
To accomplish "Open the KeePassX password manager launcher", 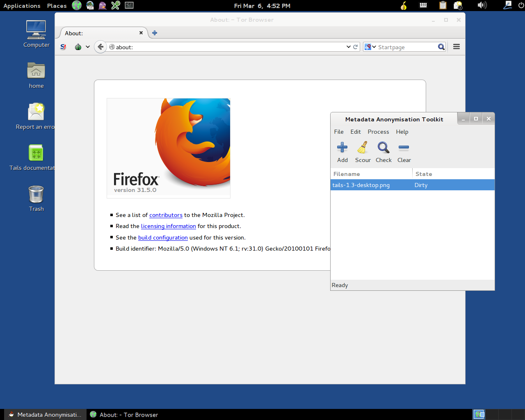I will point(116,5).
